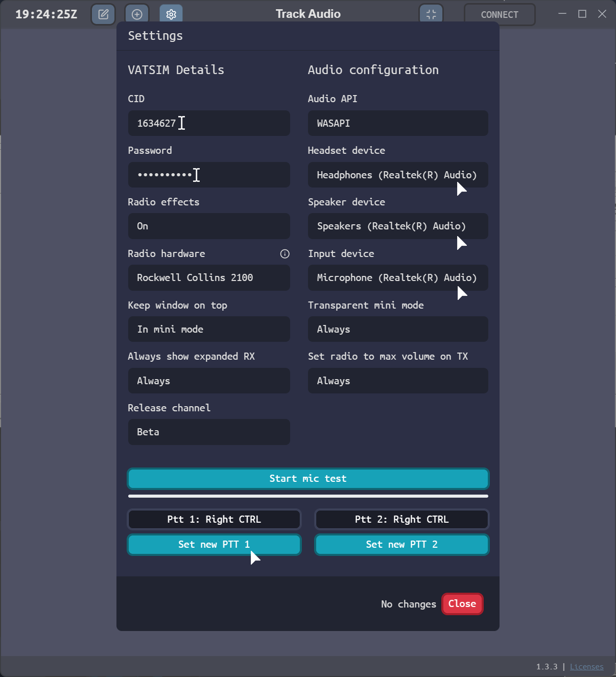Click Set new PTT 1
Viewport: 616px width, 677px height.
click(x=214, y=545)
